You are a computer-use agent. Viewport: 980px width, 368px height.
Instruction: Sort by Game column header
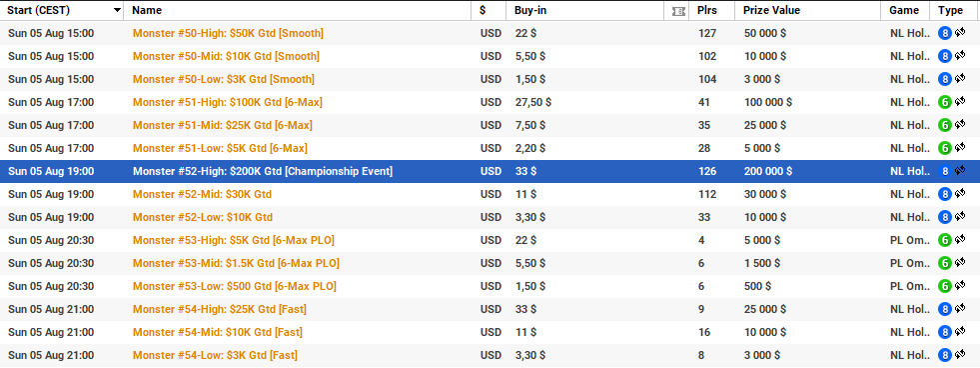click(x=904, y=10)
